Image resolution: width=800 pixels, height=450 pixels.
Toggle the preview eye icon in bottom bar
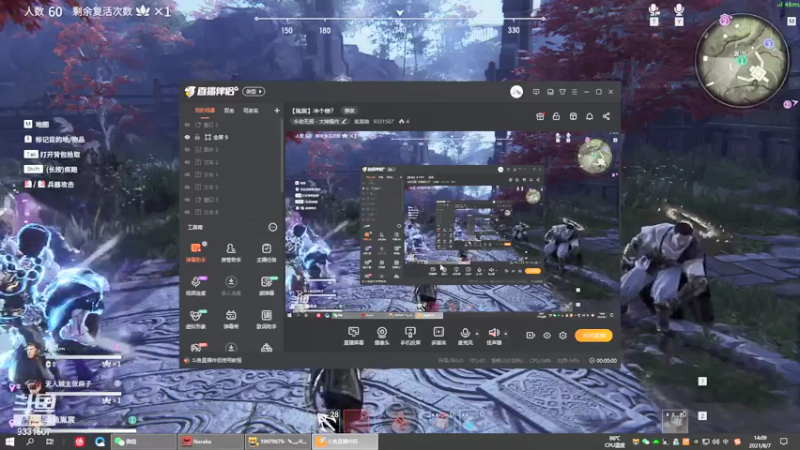[546, 335]
